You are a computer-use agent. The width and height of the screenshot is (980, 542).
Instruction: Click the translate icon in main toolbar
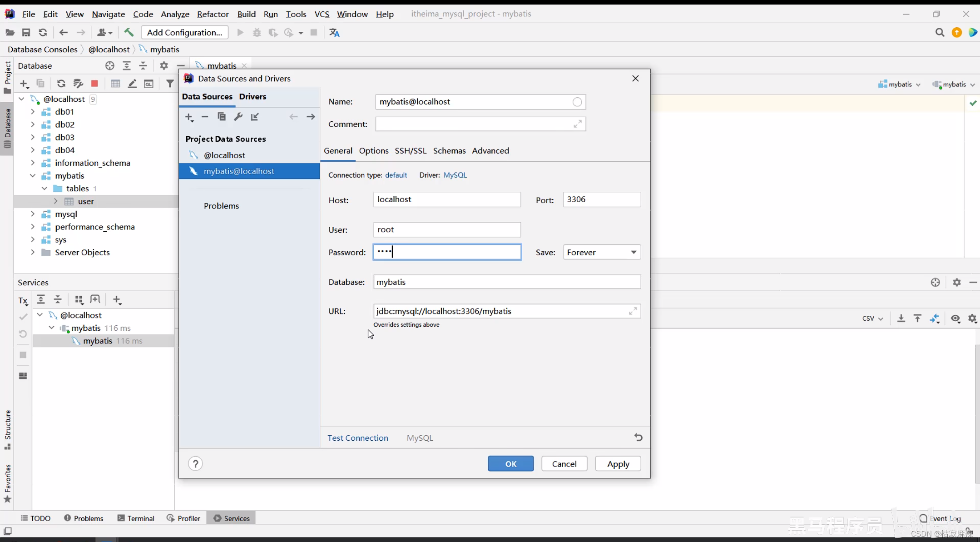[x=334, y=33]
